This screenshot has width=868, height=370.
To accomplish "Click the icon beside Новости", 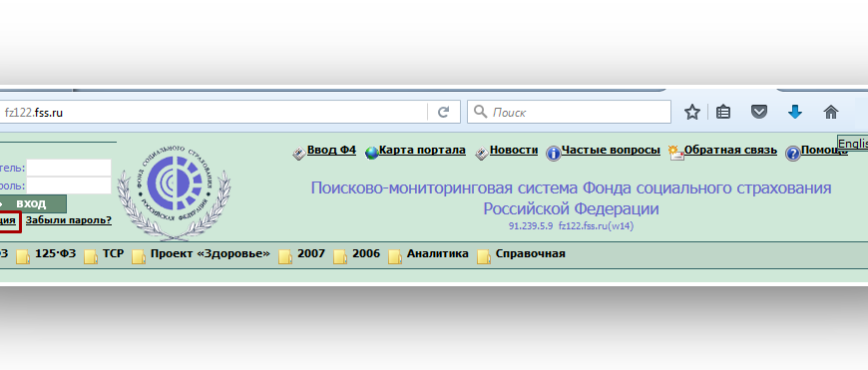I will (x=482, y=154).
